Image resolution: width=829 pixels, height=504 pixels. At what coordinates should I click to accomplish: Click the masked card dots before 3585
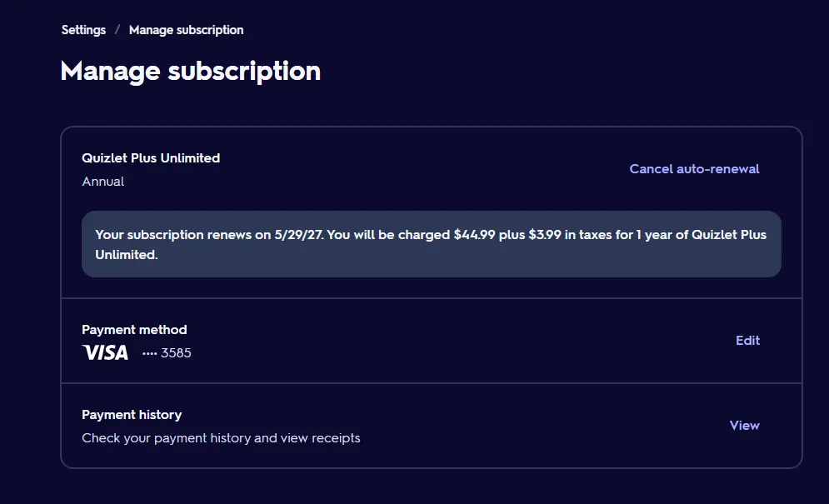click(150, 353)
